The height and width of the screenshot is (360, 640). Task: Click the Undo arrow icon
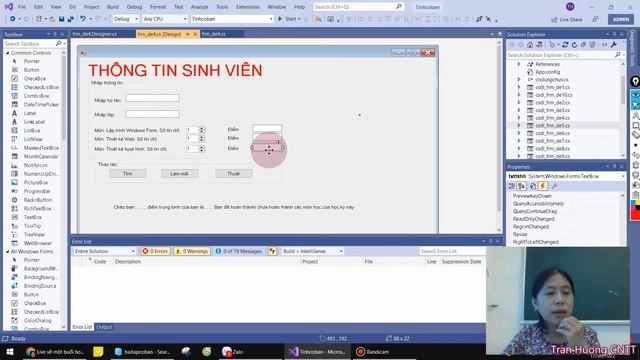[x=83, y=19]
